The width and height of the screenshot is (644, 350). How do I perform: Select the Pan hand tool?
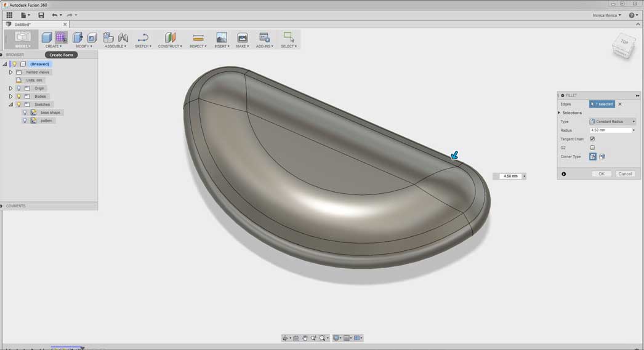[305, 338]
